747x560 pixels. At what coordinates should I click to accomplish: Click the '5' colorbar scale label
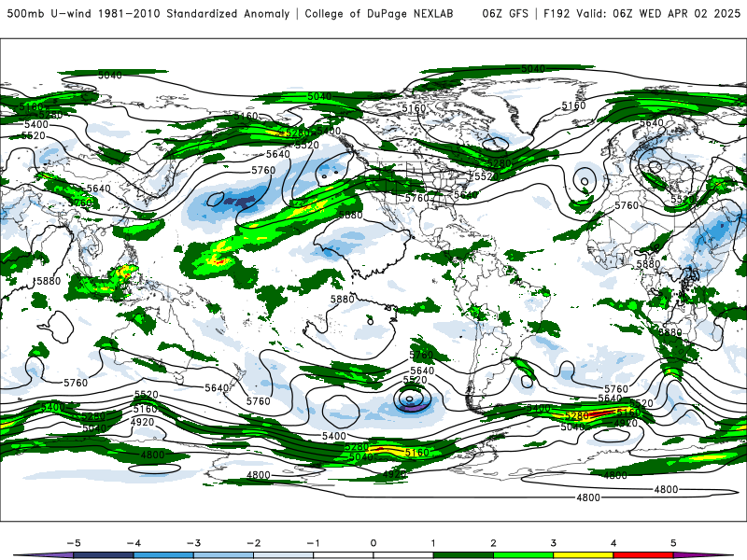tap(673, 543)
